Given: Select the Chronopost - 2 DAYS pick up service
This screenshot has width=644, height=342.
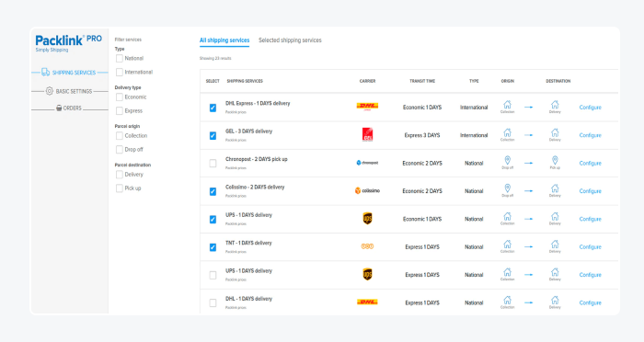Looking at the screenshot, I should pos(213,164).
